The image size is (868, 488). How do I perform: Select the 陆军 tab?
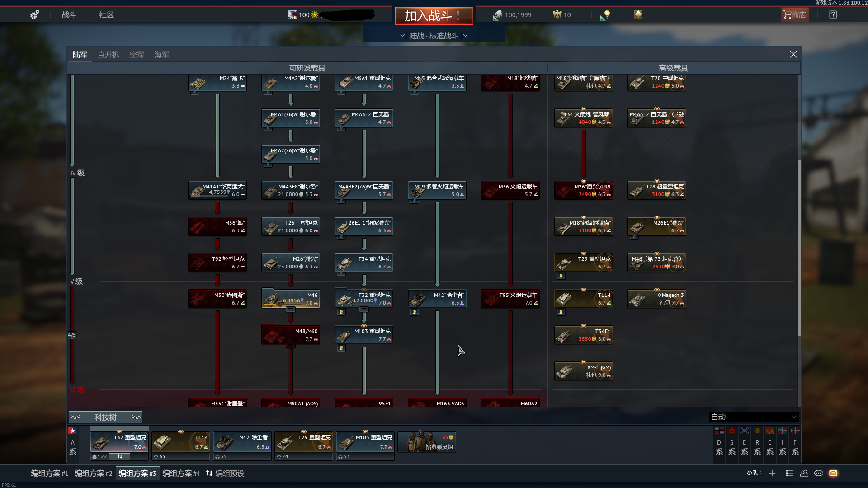coord(80,55)
